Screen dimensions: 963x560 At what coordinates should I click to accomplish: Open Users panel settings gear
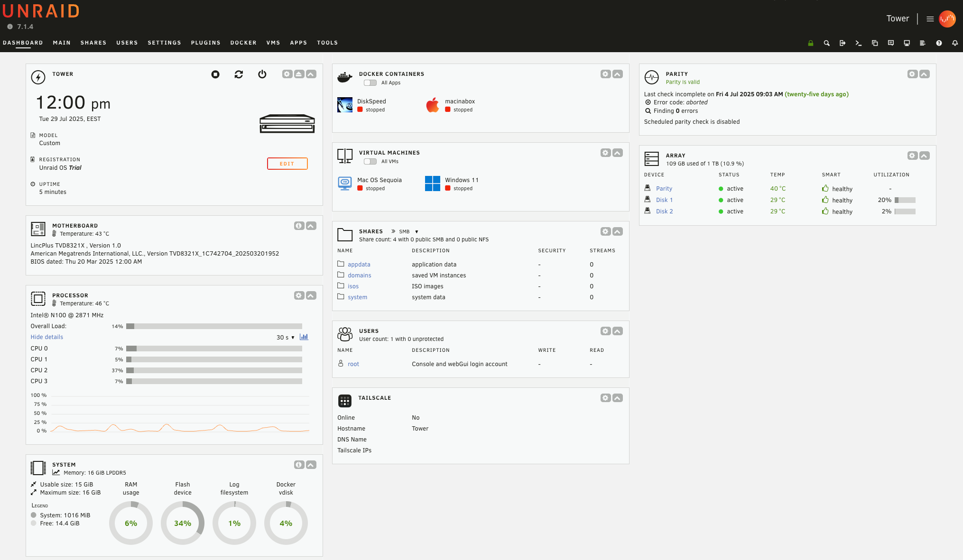coord(605,331)
